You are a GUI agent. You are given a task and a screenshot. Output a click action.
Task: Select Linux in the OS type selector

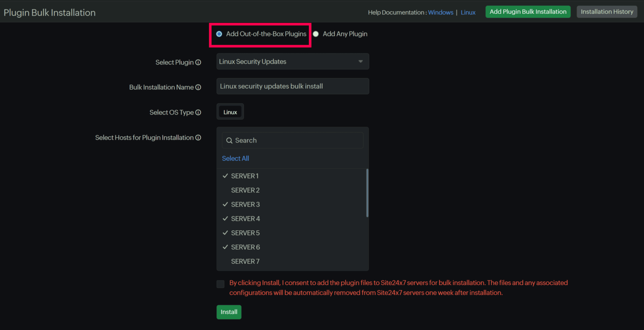(x=230, y=112)
